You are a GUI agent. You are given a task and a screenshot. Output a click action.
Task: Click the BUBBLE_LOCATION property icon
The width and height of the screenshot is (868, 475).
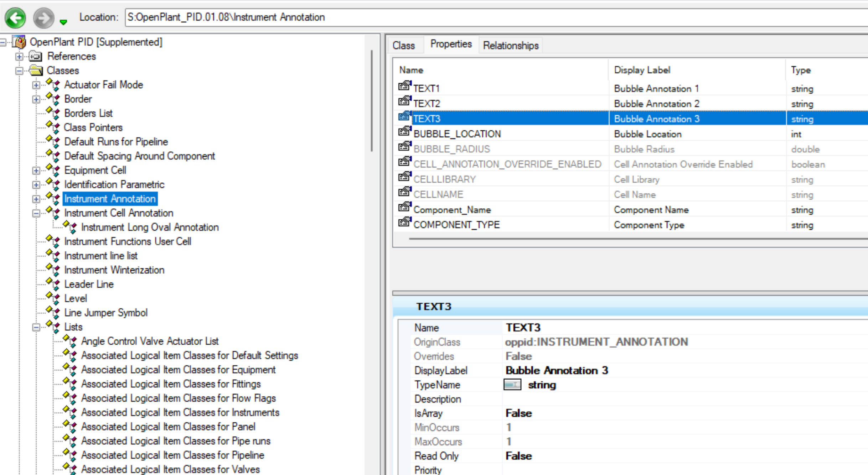pos(404,132)
